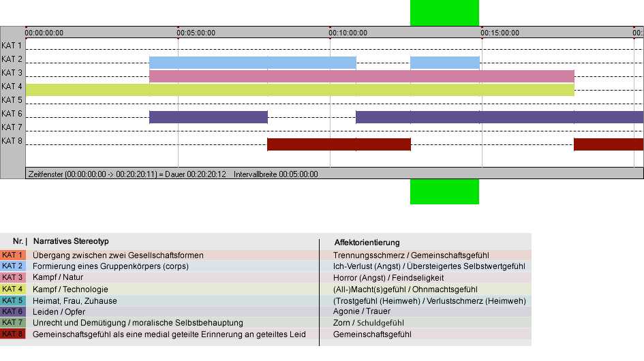Click 'Kampf / Natur' legend entry
Viewport: 644px width, 361px height.
[58, 277]
